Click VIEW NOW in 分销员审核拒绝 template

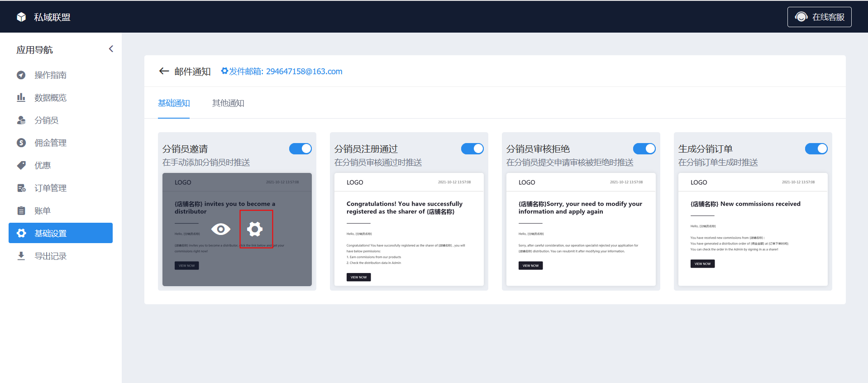[x=530, y=265]
